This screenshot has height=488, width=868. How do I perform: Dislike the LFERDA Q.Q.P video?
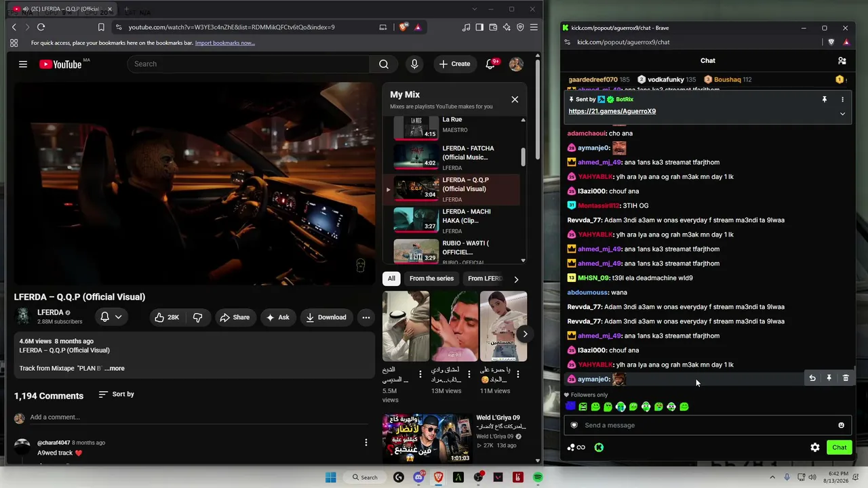coord(197,317)
